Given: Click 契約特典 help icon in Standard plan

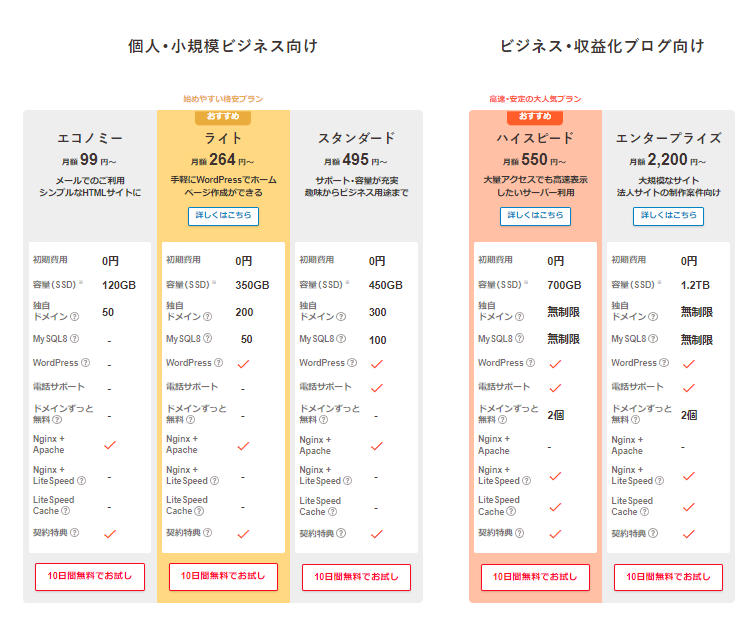Looking at the screenshot, I should point(342,534).
